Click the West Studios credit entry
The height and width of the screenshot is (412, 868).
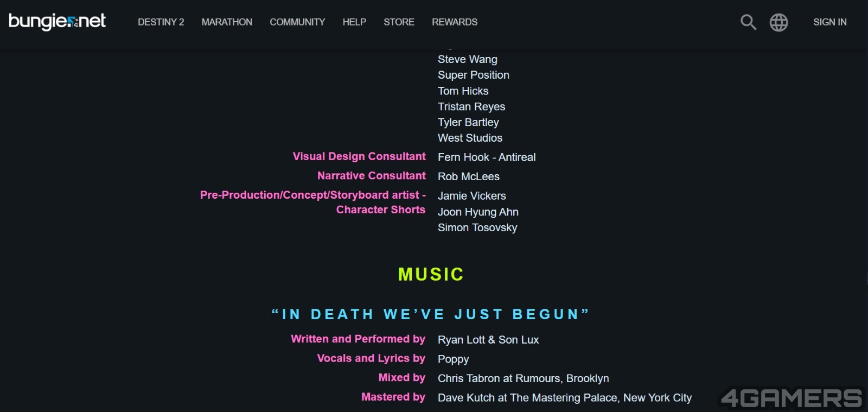(x=470, y=138)
